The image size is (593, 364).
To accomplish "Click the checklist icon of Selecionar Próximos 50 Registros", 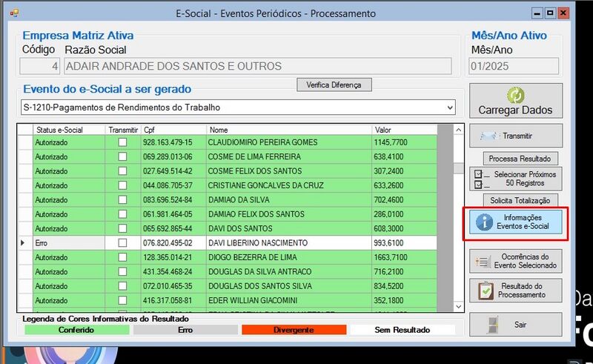I will pyautogui.click(x=482, y=179).
